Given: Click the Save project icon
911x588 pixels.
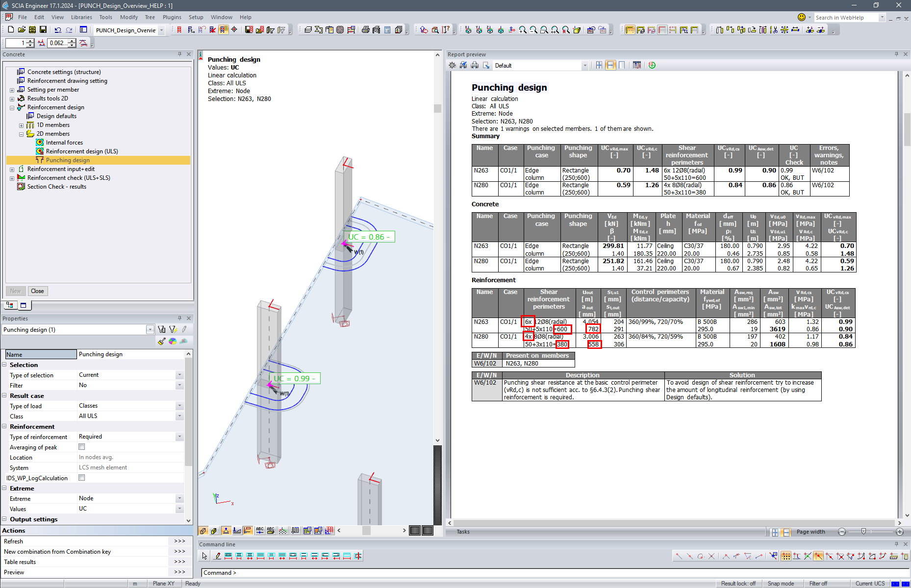Looking at the screenshot, I should tap(43, 30).
